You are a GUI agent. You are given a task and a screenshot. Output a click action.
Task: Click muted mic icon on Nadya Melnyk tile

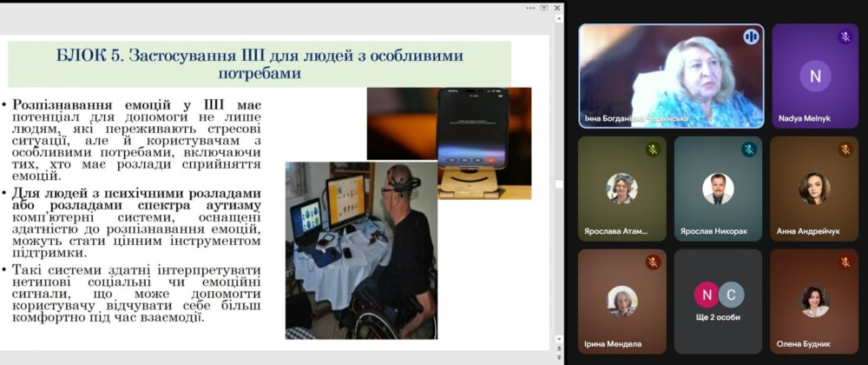[x=845, y=36]
